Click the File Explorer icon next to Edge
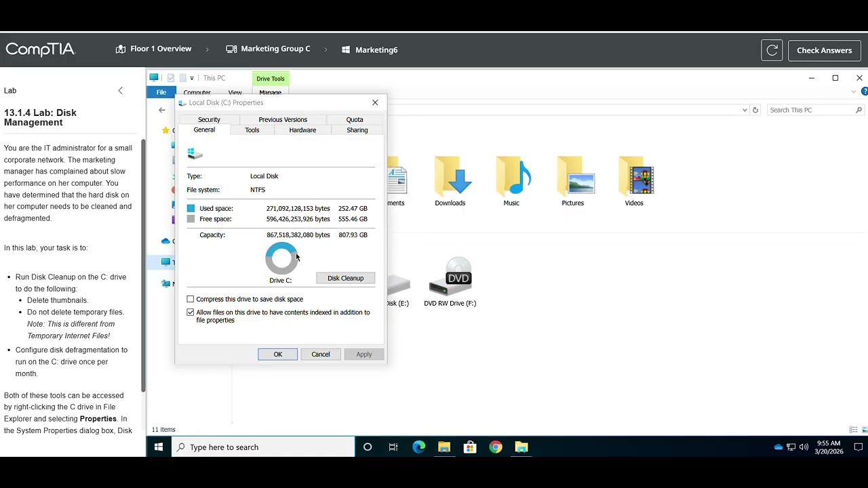868x488 pixels. point(444,447)
